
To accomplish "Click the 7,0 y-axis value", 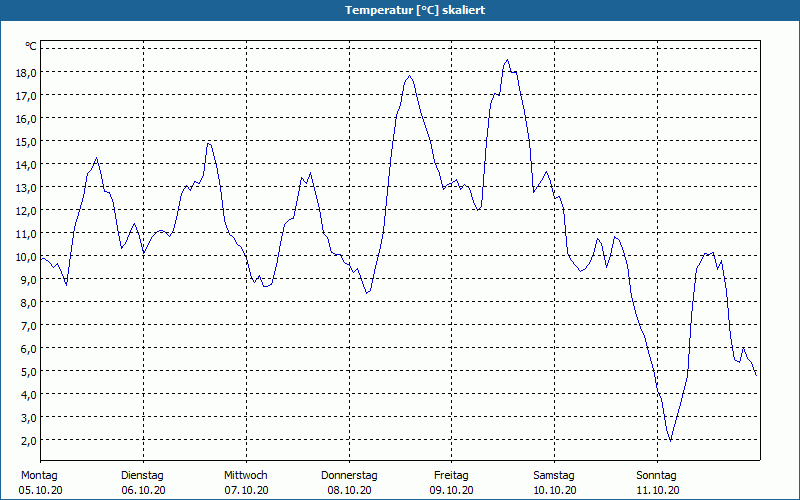I will click(29, 326).
